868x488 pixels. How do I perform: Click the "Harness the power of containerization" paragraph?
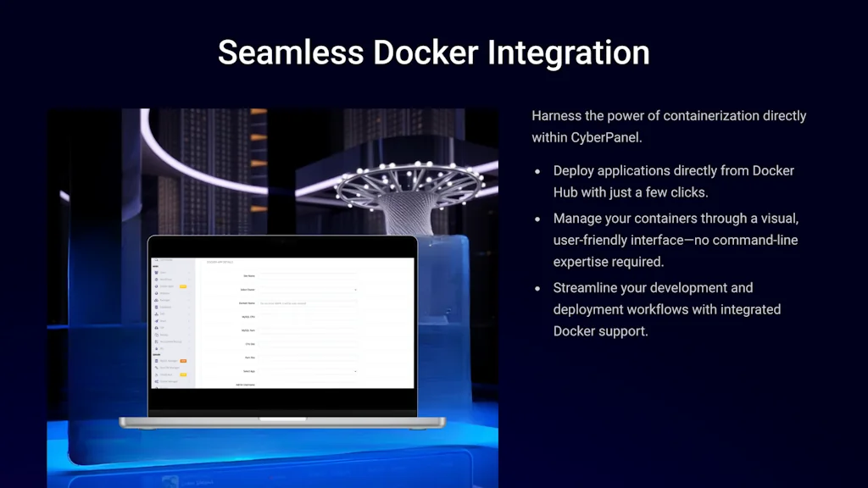pos(669,126)
